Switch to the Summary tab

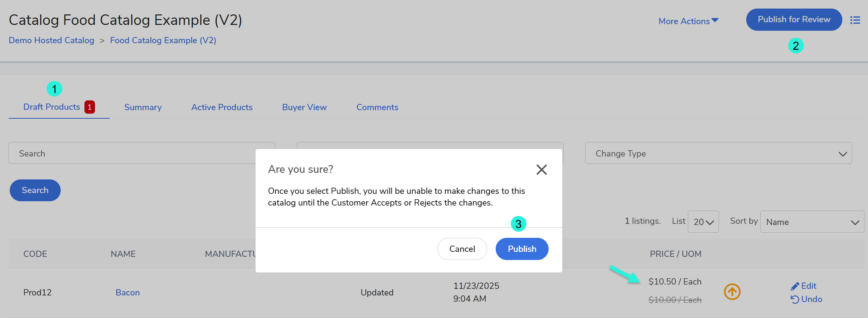coord(143,107)
